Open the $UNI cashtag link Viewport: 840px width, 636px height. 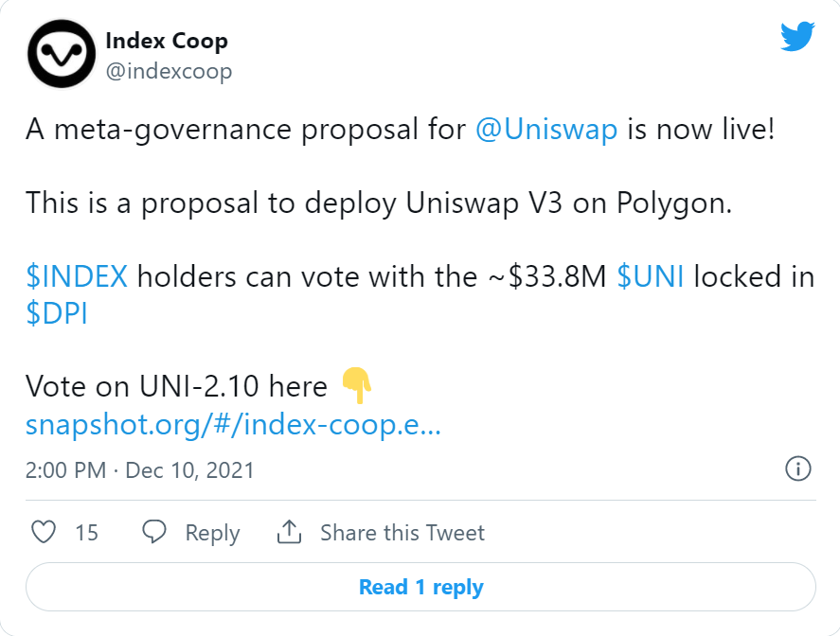point(650,276)
